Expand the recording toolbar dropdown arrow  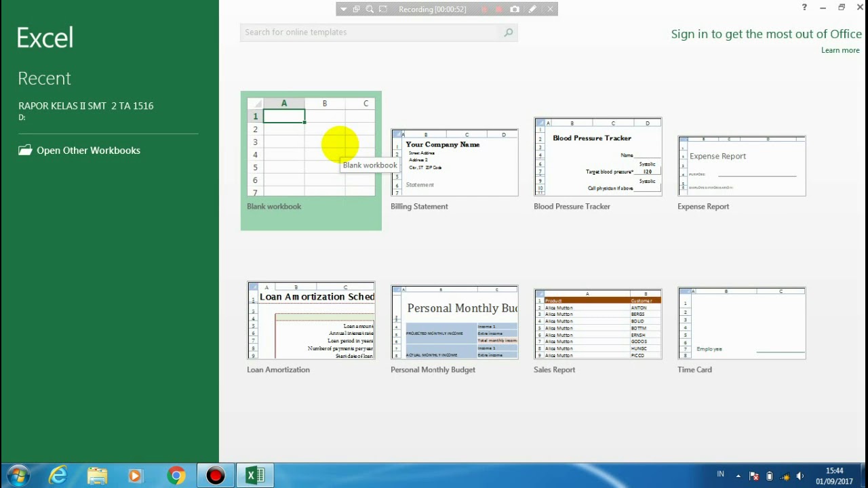(344, 9)
